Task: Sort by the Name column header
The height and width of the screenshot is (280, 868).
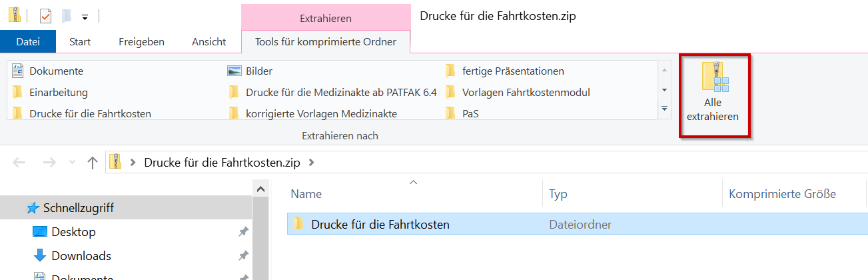Action: click(306, 194)
